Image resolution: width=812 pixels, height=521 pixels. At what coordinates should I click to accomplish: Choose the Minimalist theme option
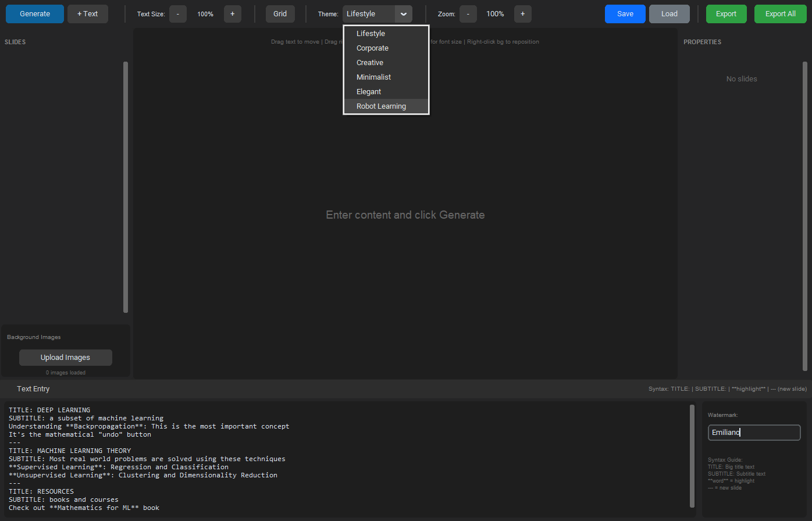373,77
